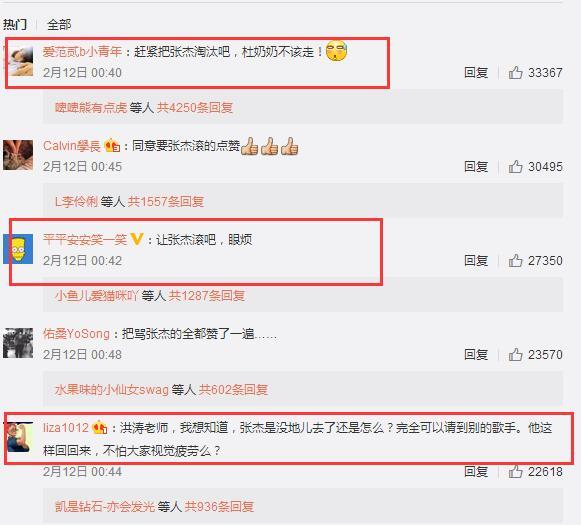
Task: Click membership crown badge beside liza1012
Action: [x=100, y=428]
